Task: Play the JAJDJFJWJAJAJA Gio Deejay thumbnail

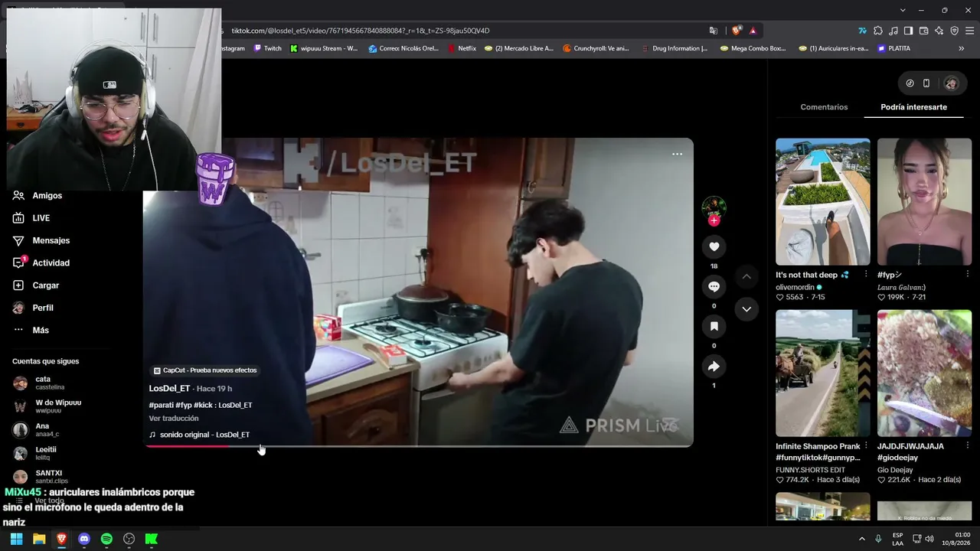Action: tap(924, 373)
